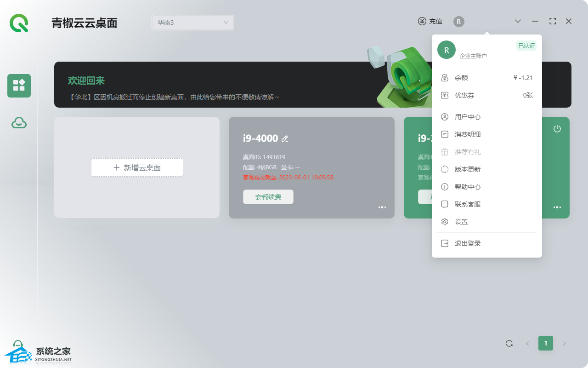Refresh the desktop list

pos(509,343)
